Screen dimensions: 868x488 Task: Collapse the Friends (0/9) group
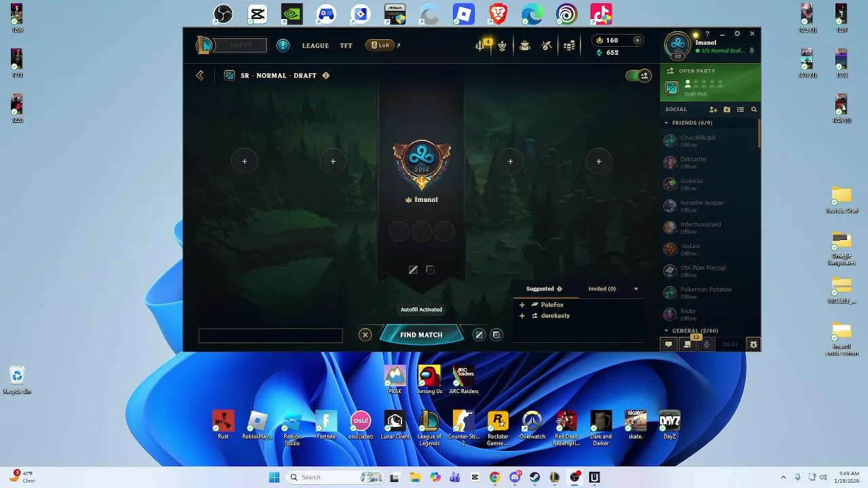click(x=667, y=123)
